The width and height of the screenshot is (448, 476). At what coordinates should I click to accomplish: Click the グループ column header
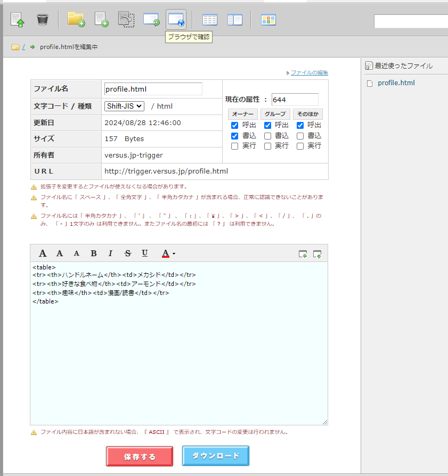click(275, 114)
